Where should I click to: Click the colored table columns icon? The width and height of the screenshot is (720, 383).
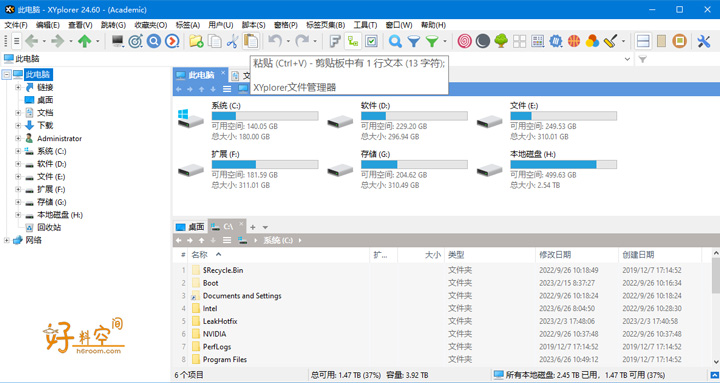click(x=538, y=41)
